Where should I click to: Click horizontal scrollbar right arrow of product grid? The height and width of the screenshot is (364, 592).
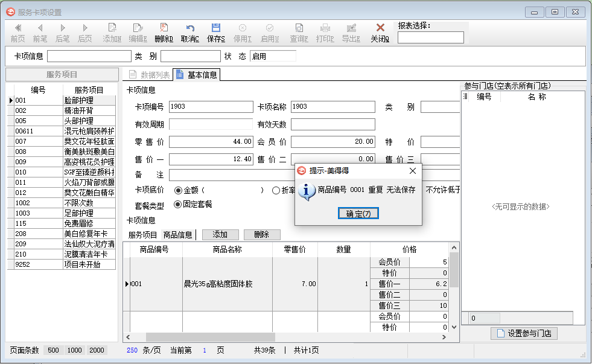point(444,337)
